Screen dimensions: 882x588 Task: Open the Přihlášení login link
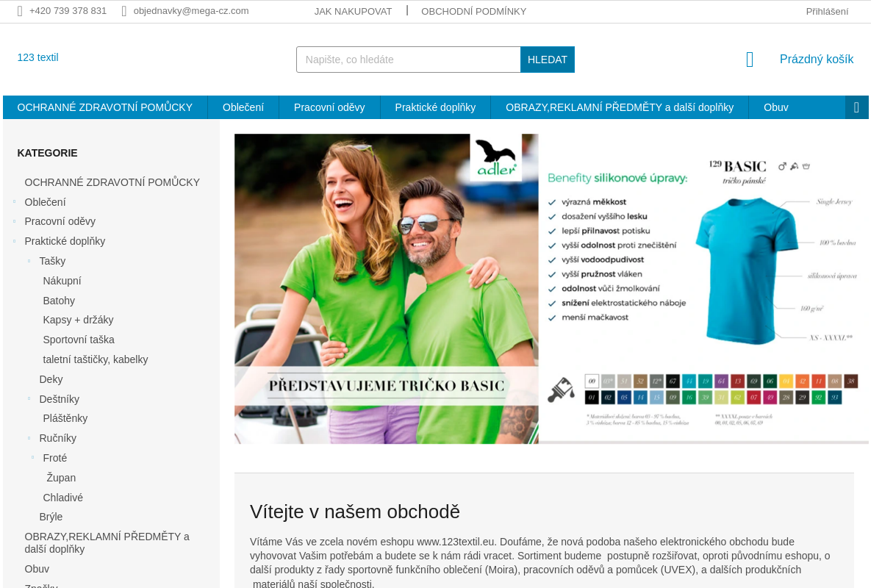click(826, 11)
